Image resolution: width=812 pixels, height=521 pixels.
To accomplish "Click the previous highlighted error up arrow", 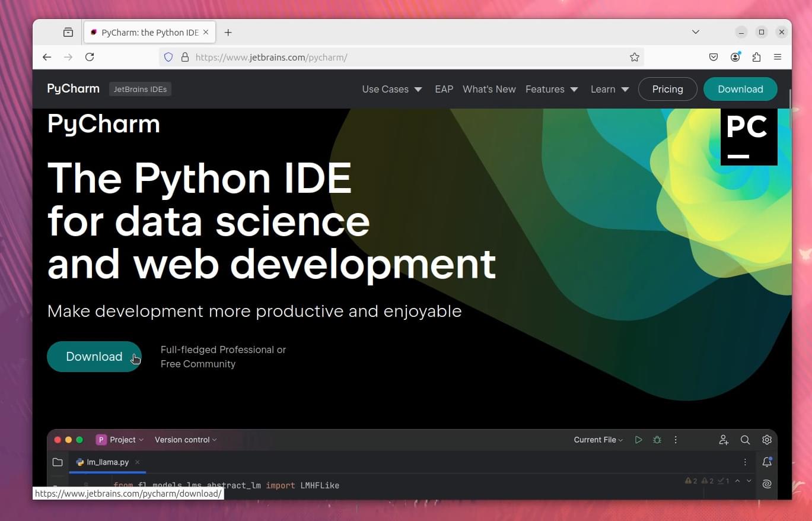I will point(737,481).
